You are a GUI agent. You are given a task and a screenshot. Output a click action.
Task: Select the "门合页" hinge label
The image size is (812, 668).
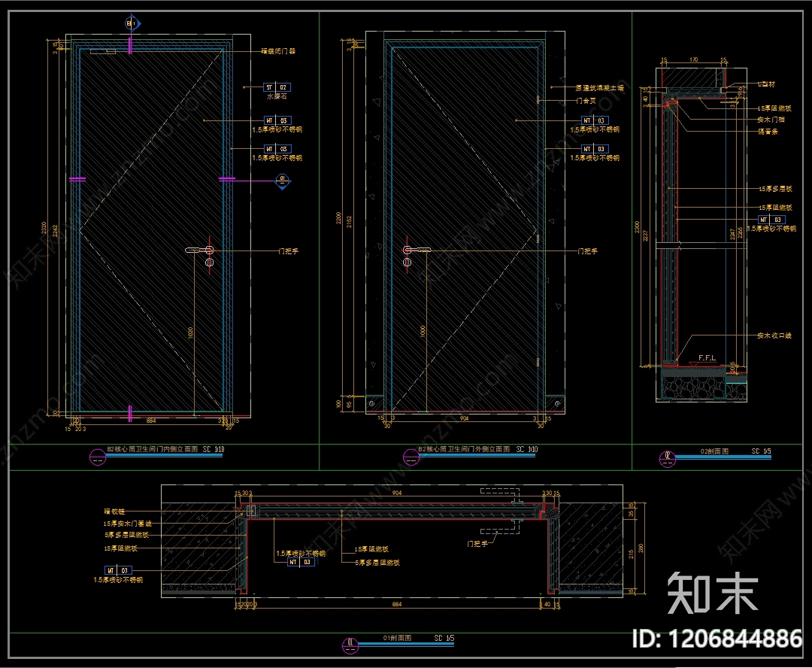[x=586, y=101]
